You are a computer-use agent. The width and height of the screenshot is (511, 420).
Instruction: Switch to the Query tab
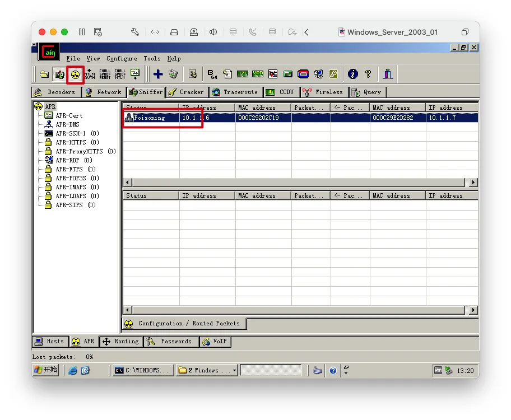368,92
